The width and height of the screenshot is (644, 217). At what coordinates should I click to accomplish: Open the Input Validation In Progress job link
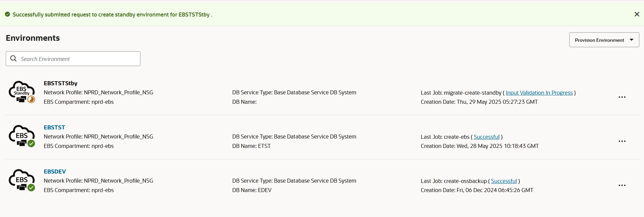[539, 93]
